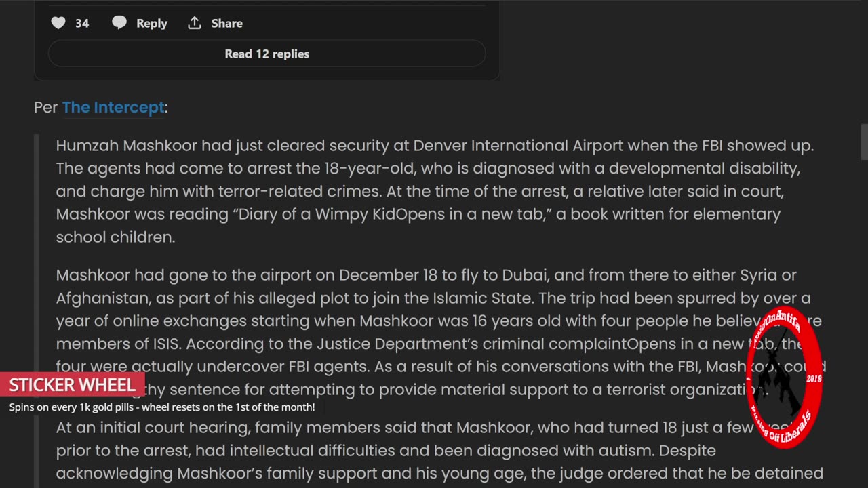This screenshot has width=868, height=488.
Task: Click the share upload arrow icon
Action: (195, 23)
